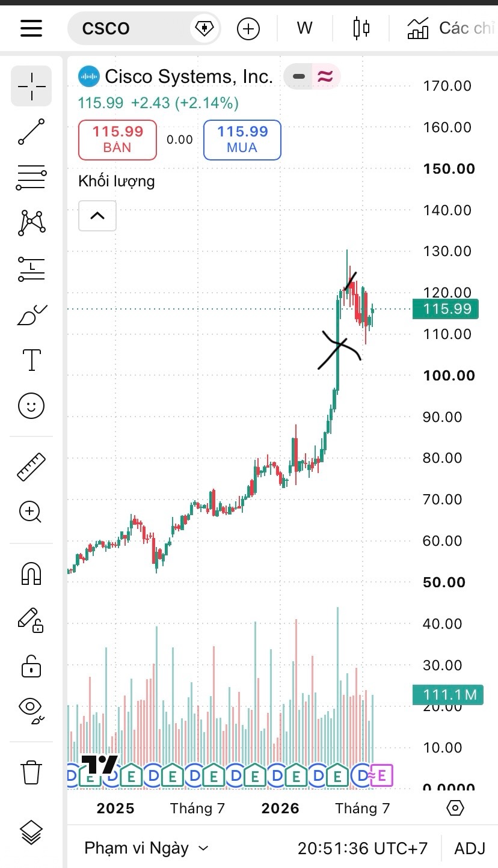This screenshot has height=868, width=498.
Task: Hide all drawings with the eye icon
Action: 31,709
